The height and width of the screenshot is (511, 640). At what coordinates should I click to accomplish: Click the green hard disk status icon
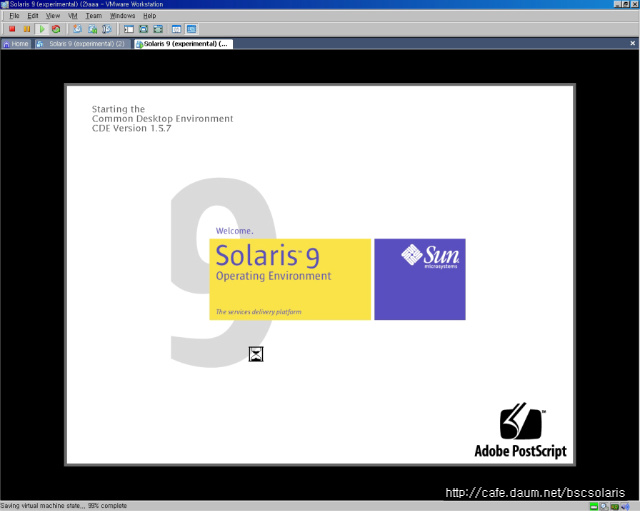point(594,507)
